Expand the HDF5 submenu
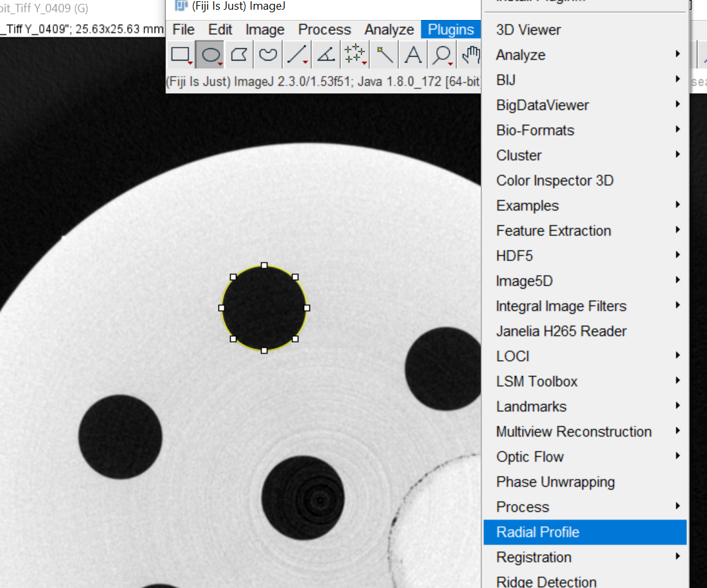Image resolution: width=707 pixels, height=588 pixels. coord(585,256)
